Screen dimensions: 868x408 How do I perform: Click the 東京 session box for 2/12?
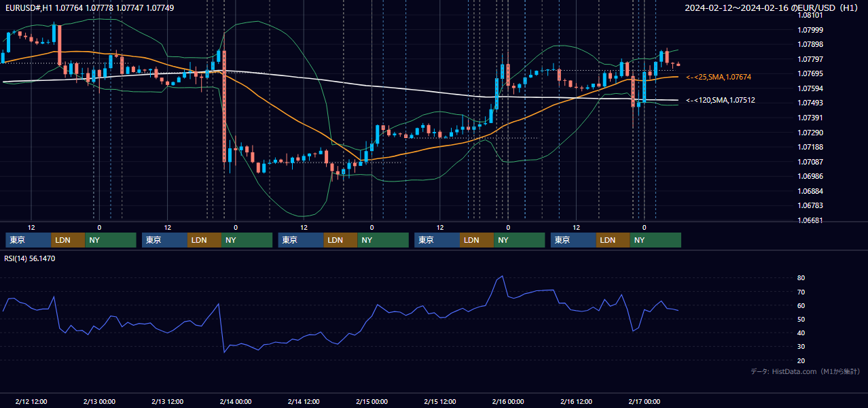tap(29, 240)
